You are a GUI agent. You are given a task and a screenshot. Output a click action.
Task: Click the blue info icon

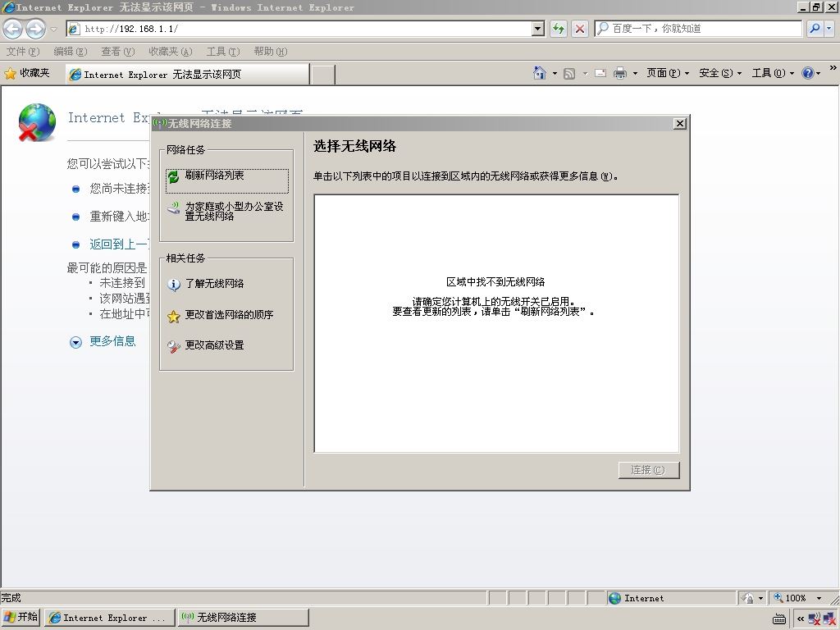click(x=174, y=285)
